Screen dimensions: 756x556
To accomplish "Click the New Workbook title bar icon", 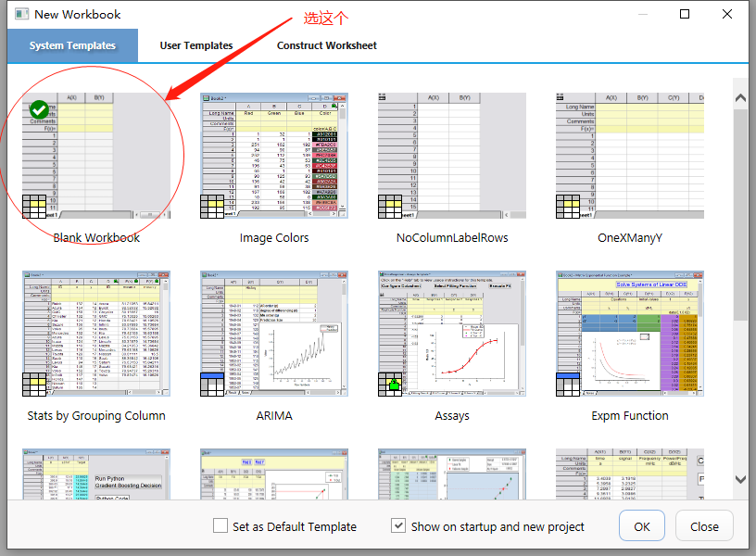I will tap(18, 15).
